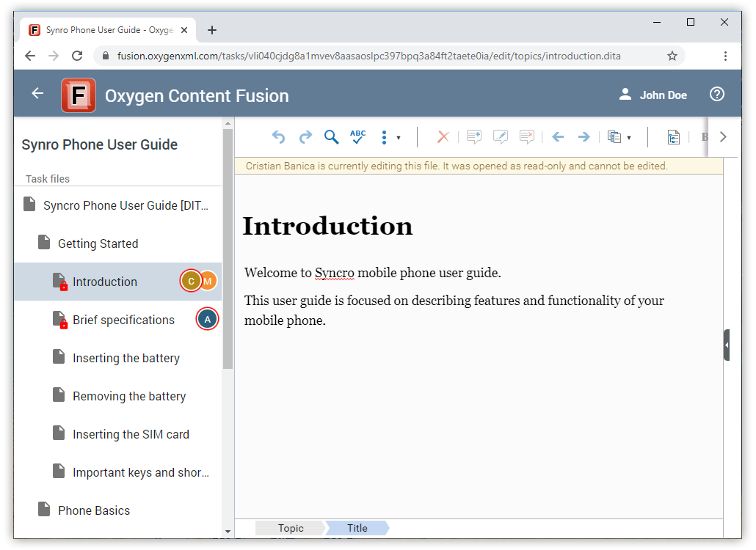The width and height of the screenshot is (756, 550).
Task: Select the Syncro Phone User Guide DITA map file
Action: [118, 205]
